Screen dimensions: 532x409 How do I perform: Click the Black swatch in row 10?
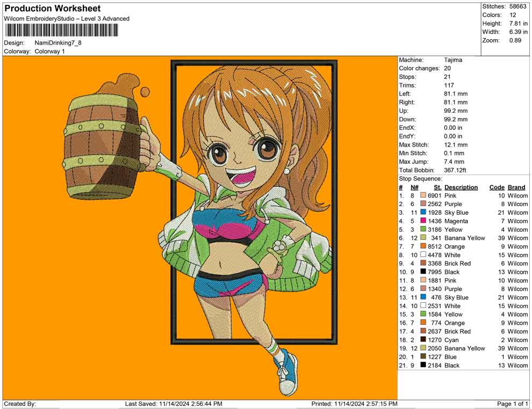[x=423, y=272]
